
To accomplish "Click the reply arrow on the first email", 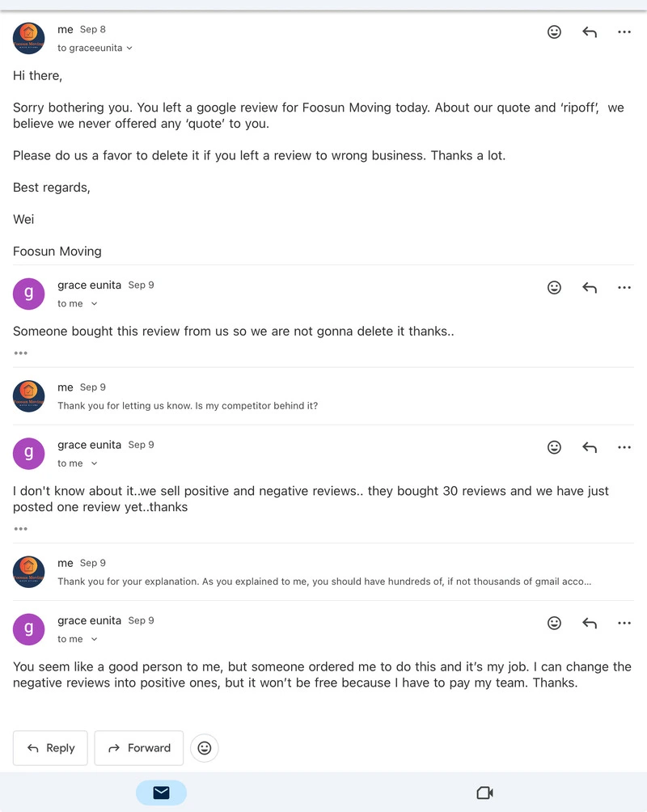I will click(590, 32).
